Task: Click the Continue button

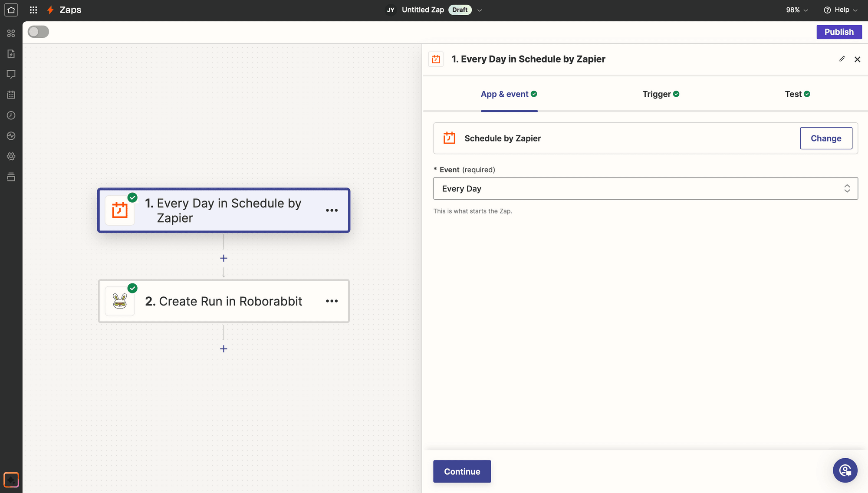Action: [462, 471]
